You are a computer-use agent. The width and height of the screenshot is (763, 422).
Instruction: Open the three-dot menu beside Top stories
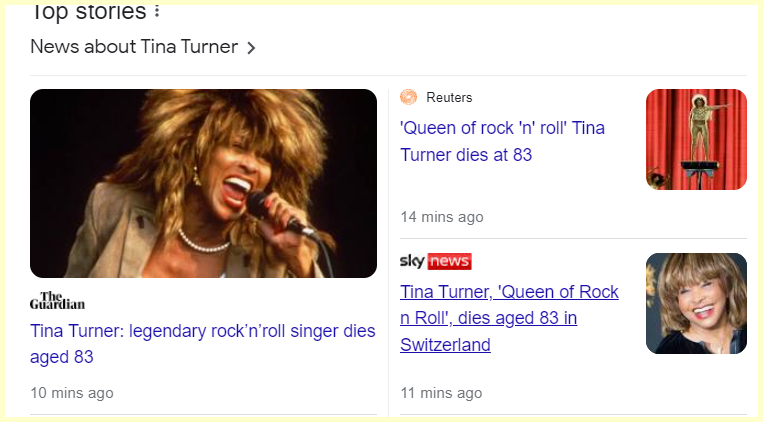click(x=157, y=12)
